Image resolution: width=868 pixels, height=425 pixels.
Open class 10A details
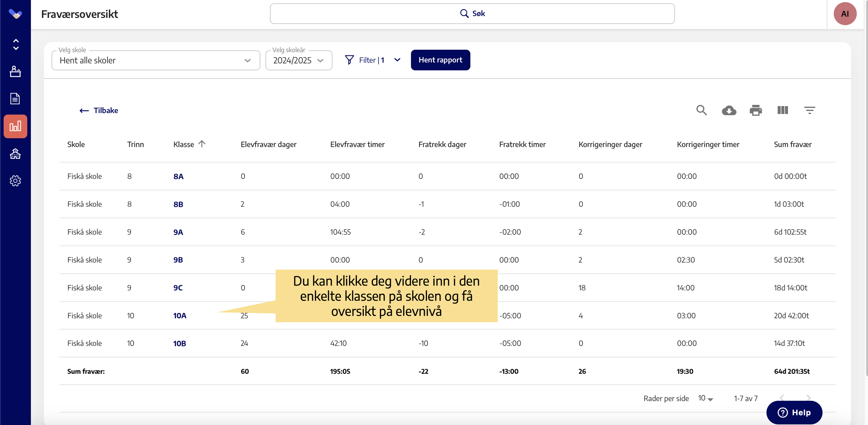coord(180,316)
